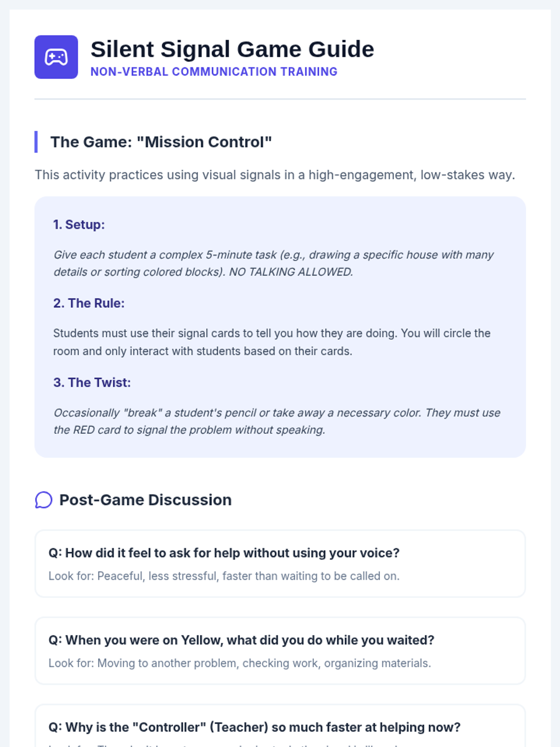
Task: Click the RED card twist description text
Action: coord(276,421)
